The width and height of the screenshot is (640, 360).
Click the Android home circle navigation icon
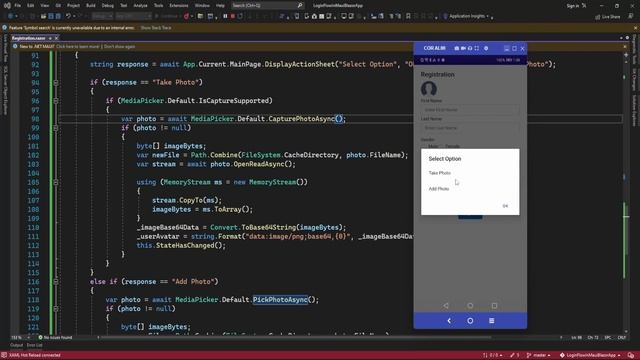click(470, 305)
